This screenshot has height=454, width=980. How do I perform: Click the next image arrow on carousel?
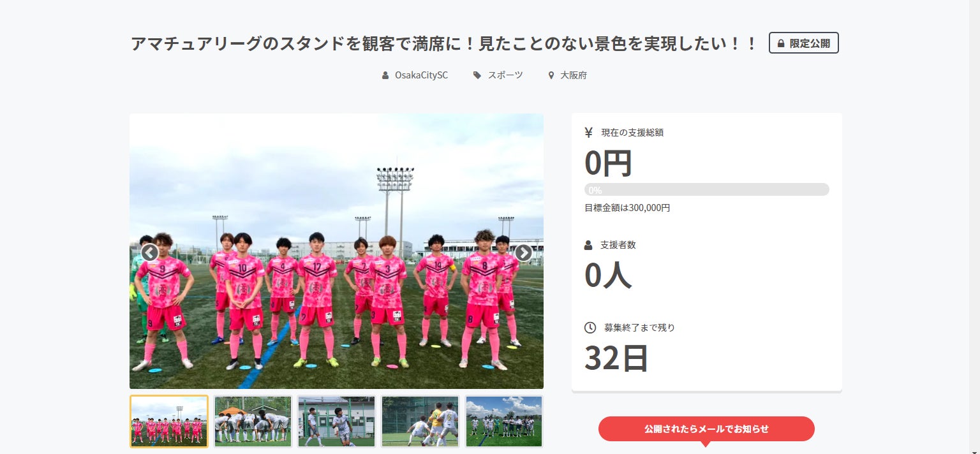(523, 253)
